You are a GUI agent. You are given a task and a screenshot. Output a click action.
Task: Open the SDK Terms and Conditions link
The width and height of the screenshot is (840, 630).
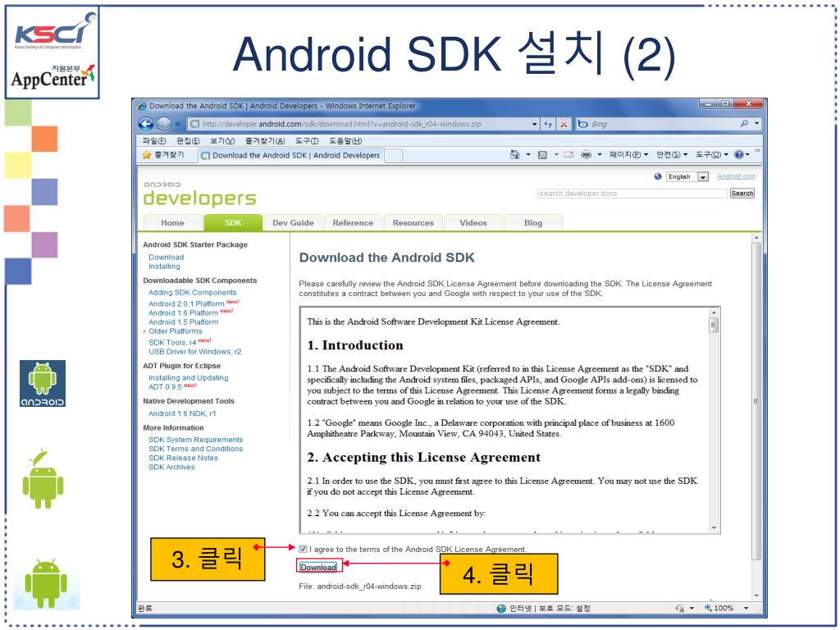click(195, 449)
